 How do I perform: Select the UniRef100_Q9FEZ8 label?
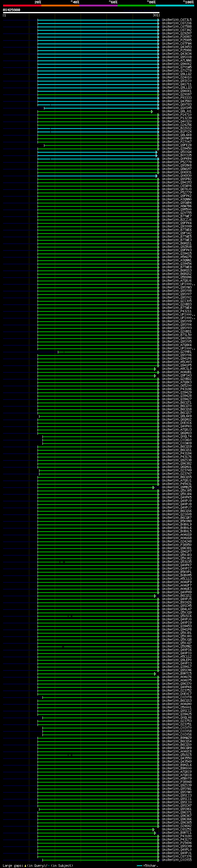point(177,145)
